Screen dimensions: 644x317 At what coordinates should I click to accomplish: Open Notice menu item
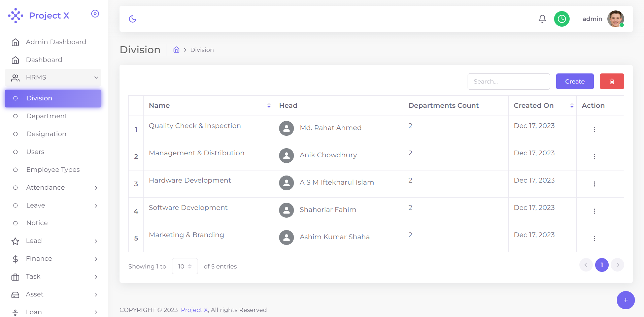click(x=53, y=223)
